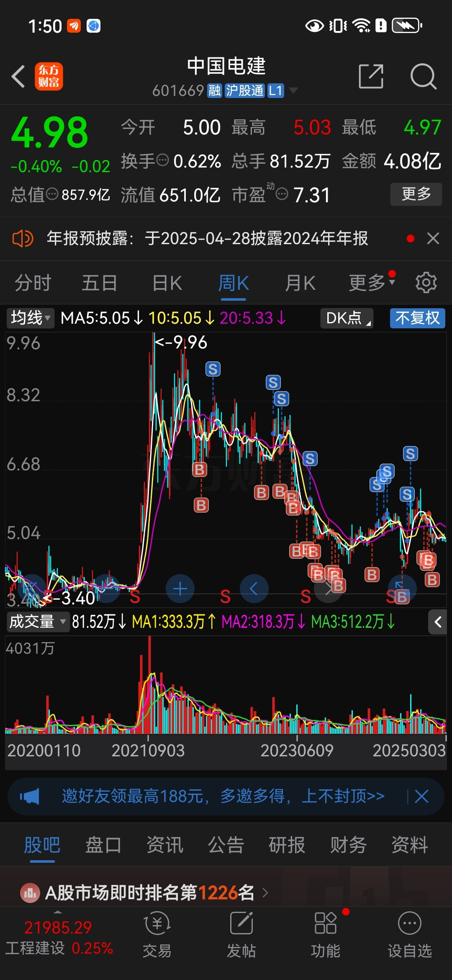Tap the 总值 info circle icon
This screenshot has width=452, height=980.
click(x=52, y=194)
